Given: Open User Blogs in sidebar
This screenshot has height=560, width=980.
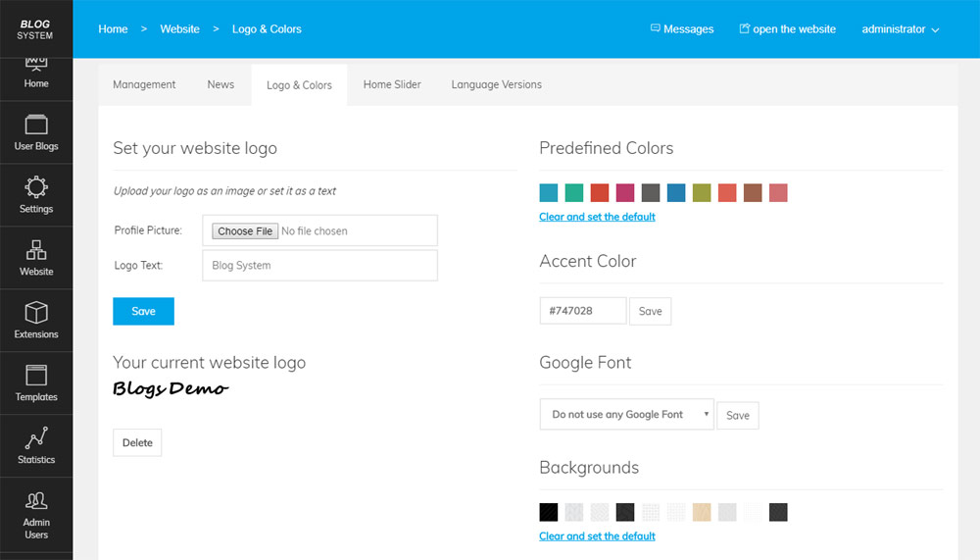Looking at the screenshot, I should click(36, 132).
